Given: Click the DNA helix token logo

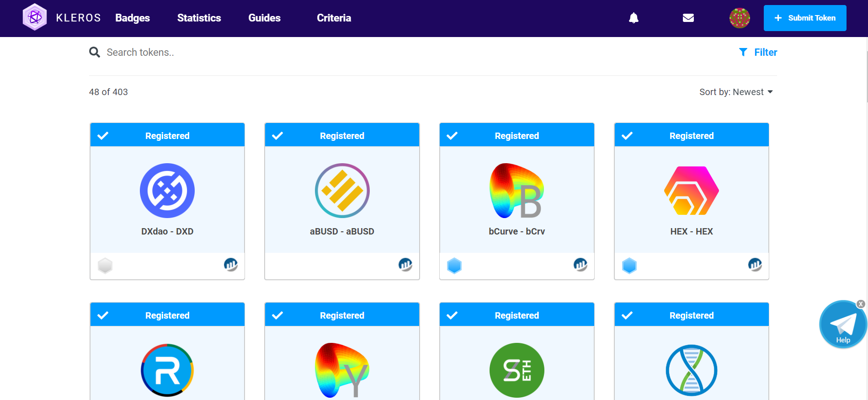Looking at the screenshot, I should (692, 370).
